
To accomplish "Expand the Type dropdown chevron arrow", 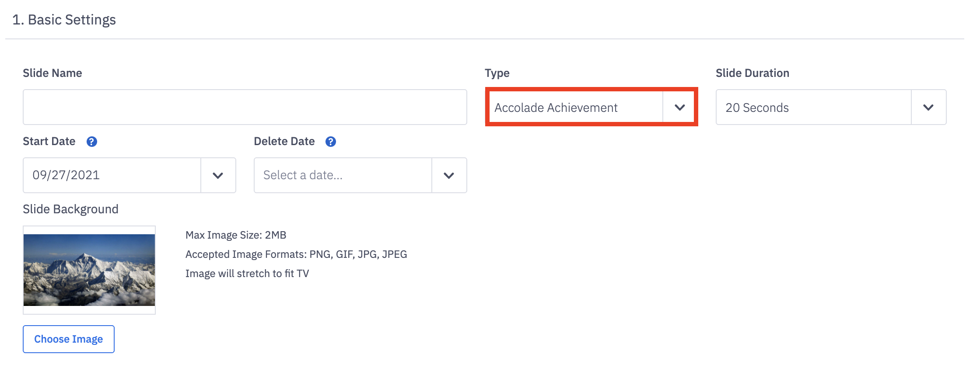I will tap(679, 108).
